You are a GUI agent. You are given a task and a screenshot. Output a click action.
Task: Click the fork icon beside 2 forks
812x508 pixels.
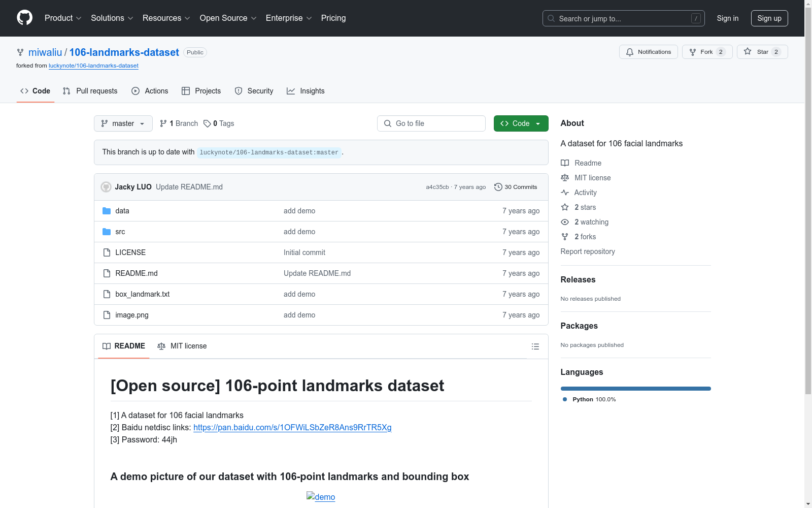point(565,237)
